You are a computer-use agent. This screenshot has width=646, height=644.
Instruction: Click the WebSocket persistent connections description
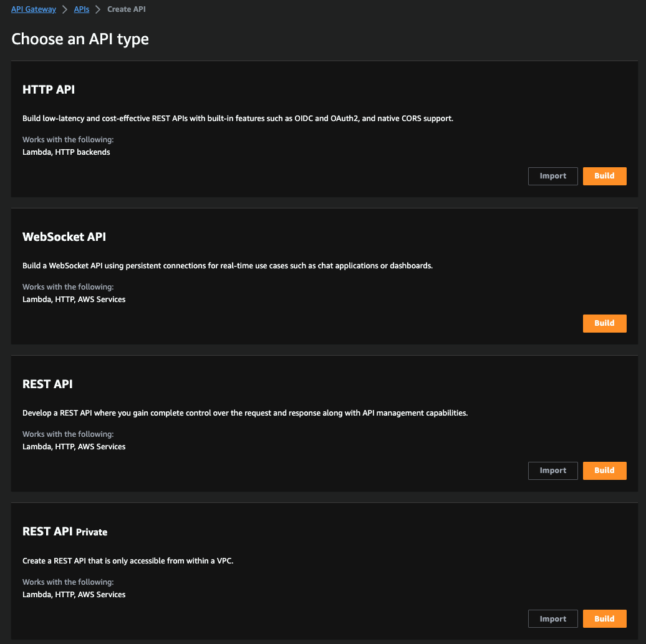(x=227, y=265)
